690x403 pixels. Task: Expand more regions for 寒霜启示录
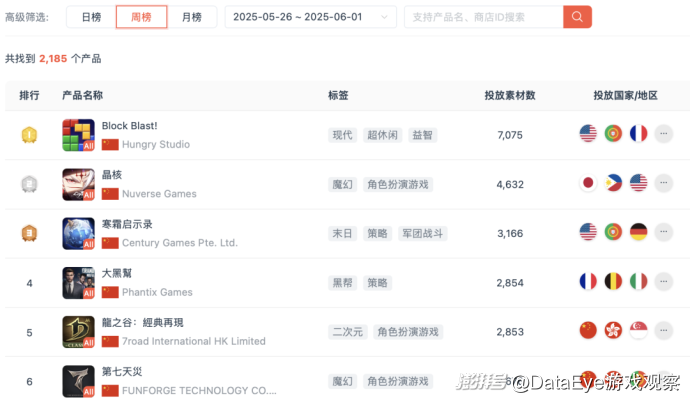point(664,232)
